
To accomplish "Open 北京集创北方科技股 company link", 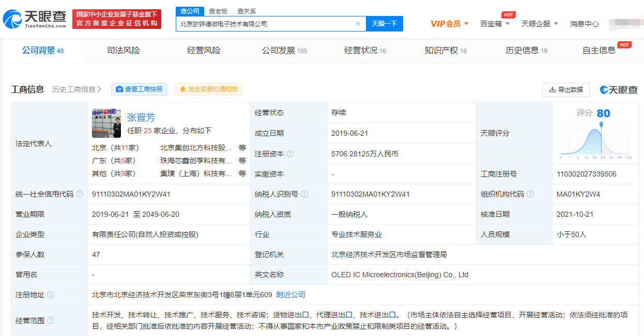I will pyautogui.click(x=196, y=147).
